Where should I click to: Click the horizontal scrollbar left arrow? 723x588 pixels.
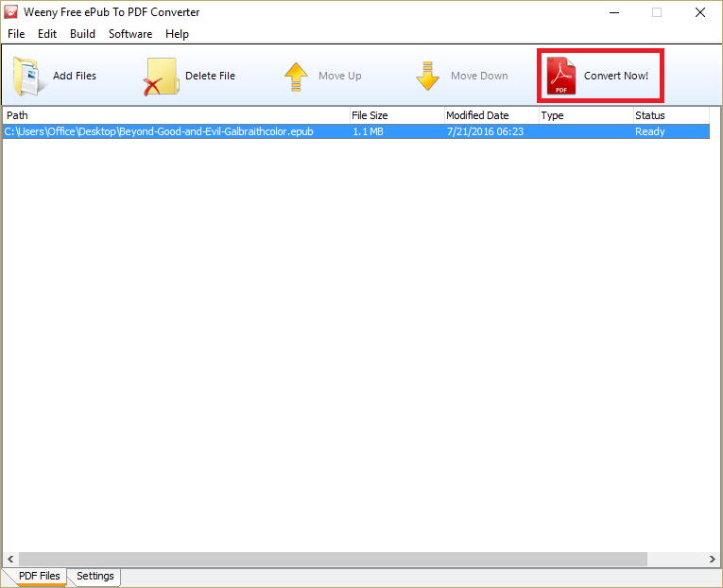(10, 559)
